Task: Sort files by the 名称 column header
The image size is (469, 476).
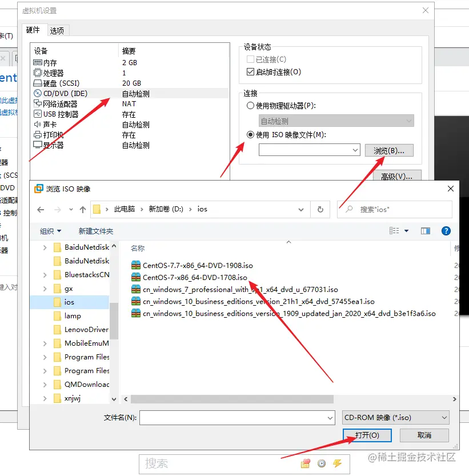Action: click(x=138, y=249)
